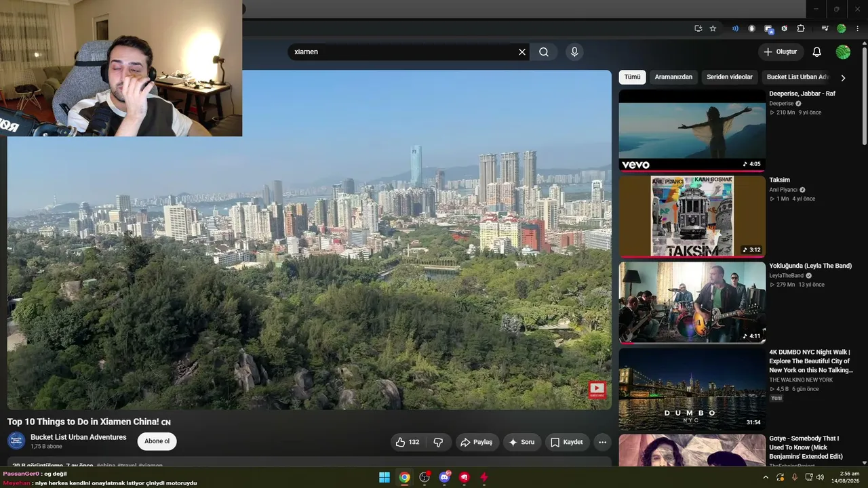Clear the xiamen search text with the X
This screenshot has height=488, width=868.
[x=522, y=52]
